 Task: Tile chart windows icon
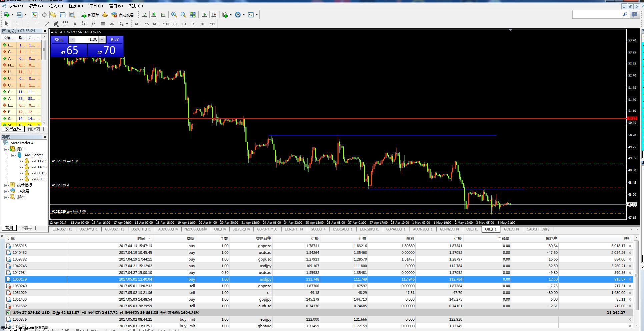(193, 15)
